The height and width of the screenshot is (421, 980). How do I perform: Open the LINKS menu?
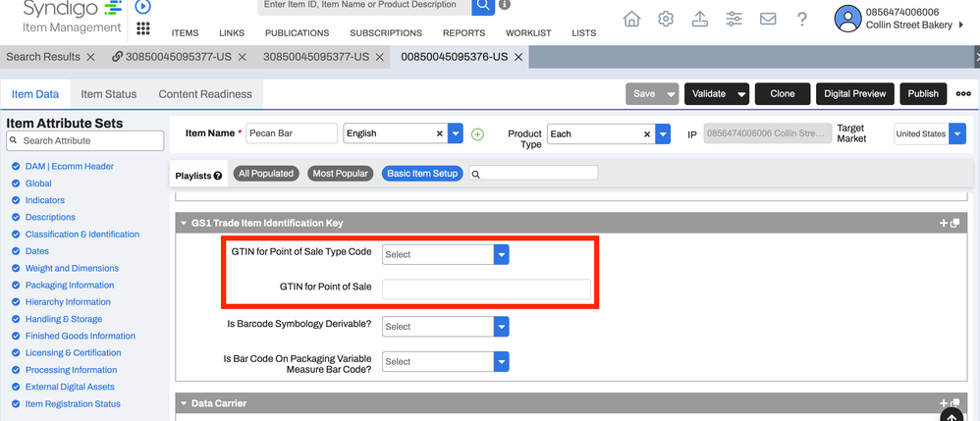[232, 33]
